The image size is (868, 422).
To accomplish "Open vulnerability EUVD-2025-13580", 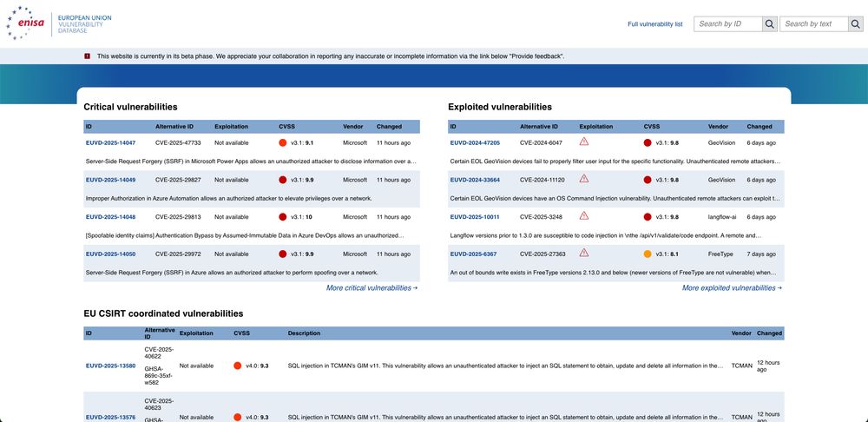I will coord(110,366).
